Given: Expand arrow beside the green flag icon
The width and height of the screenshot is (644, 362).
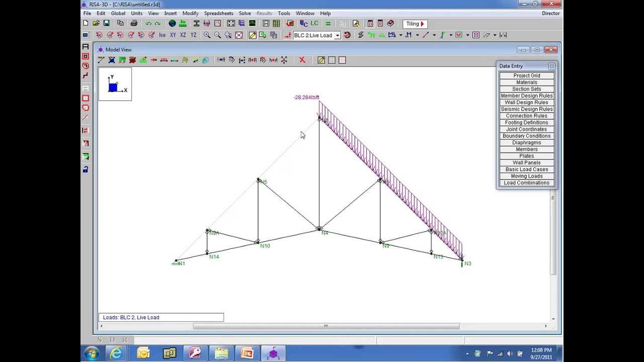Looking at the screenshot, I should [451, 35].
